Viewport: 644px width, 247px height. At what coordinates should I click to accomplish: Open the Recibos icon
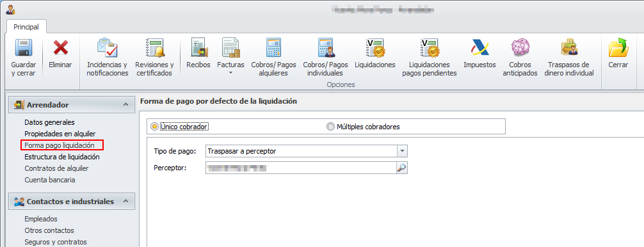[199, 47]
